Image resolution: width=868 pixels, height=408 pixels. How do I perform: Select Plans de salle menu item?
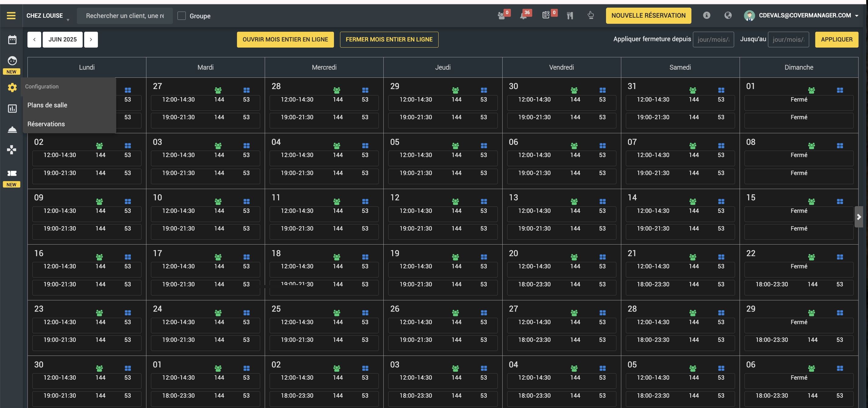[x=47, y=105]
